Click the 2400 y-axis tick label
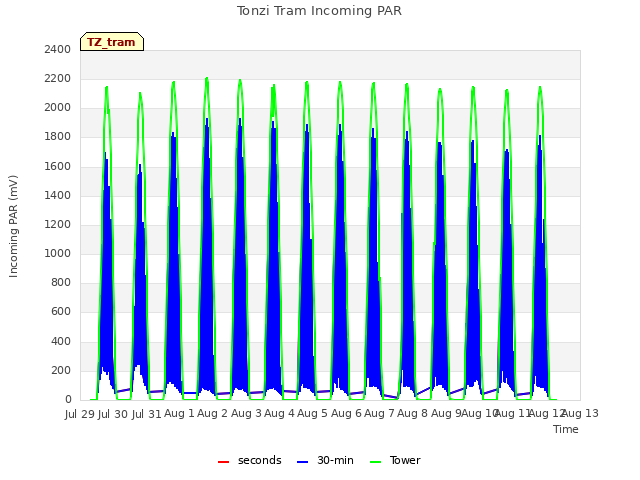Viewport: 640px width, 480px height. point(58,49)
